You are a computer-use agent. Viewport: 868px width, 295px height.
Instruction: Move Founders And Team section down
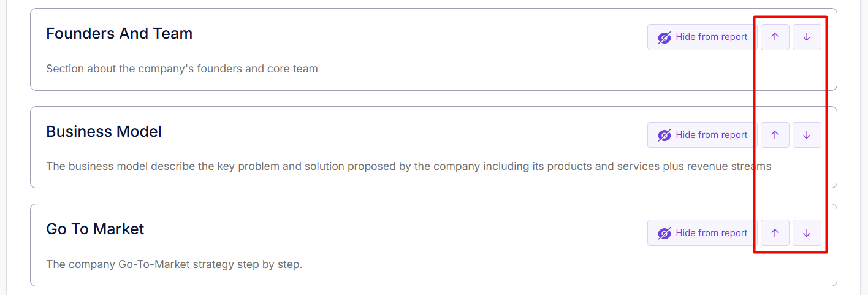click(807, 37)
